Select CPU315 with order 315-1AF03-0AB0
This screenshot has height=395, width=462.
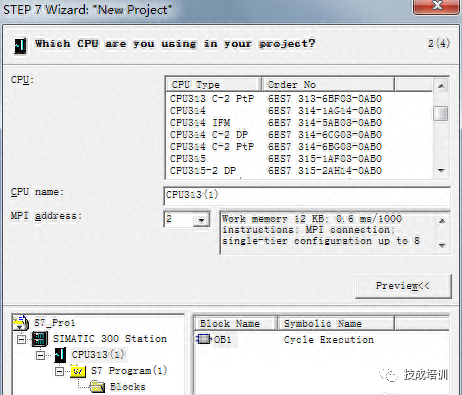click(188, 159)
